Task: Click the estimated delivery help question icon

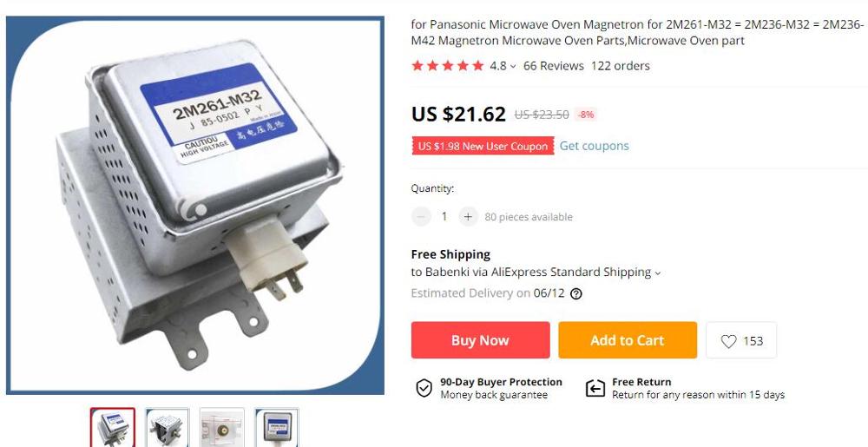Action: (576, 293)
